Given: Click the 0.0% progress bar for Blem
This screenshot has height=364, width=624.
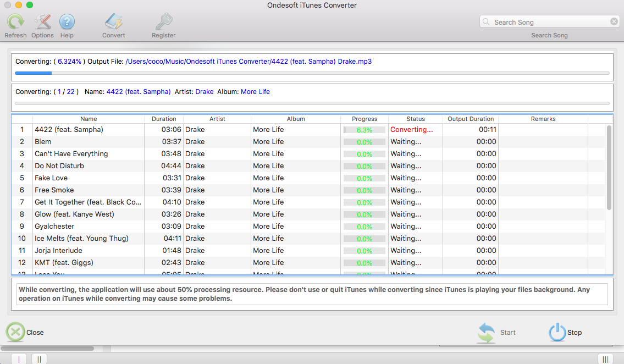Looking at the screenshot, I should 364,142.
